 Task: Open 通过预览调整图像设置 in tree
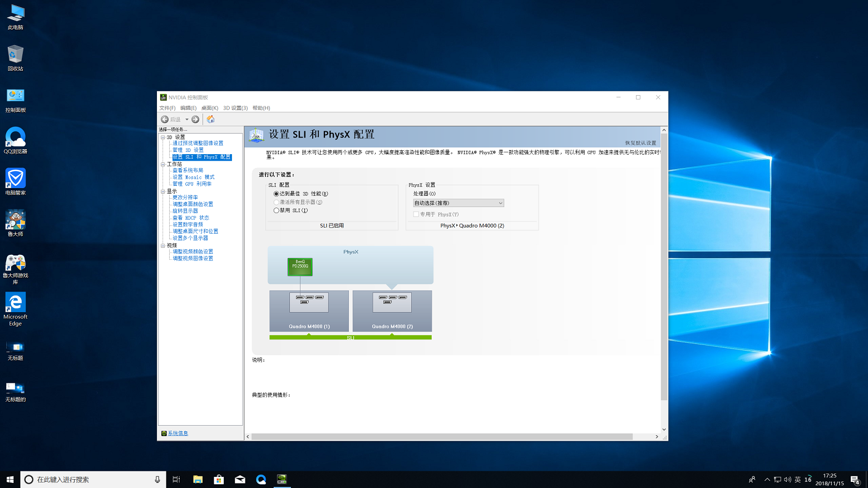198,144
